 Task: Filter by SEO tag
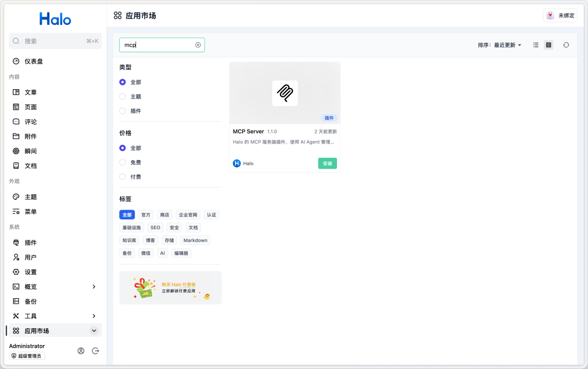pos(155,227)
